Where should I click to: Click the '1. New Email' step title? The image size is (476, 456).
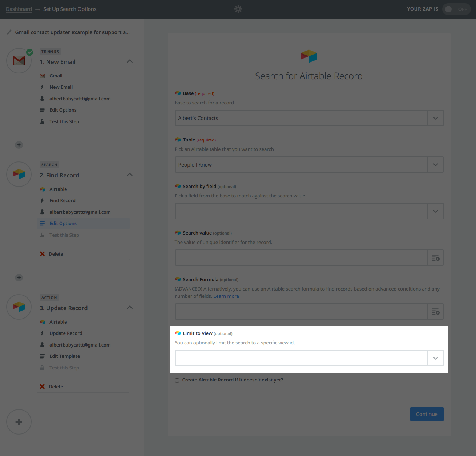[57, 62]
